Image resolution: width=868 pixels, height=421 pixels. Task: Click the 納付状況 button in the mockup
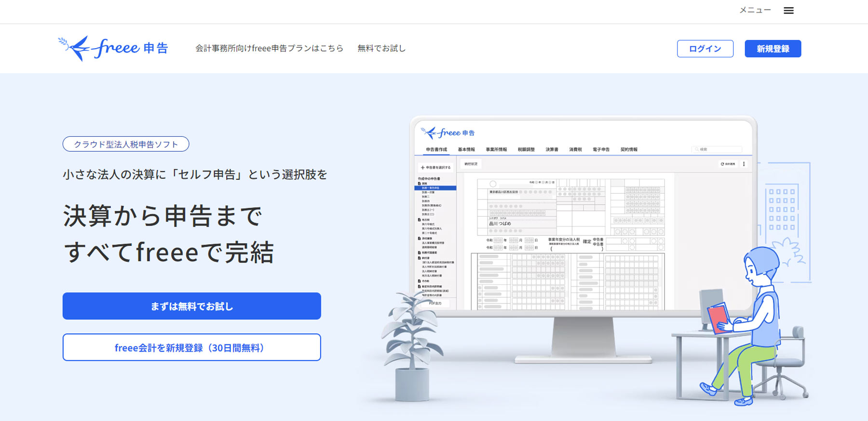point(471,164)
